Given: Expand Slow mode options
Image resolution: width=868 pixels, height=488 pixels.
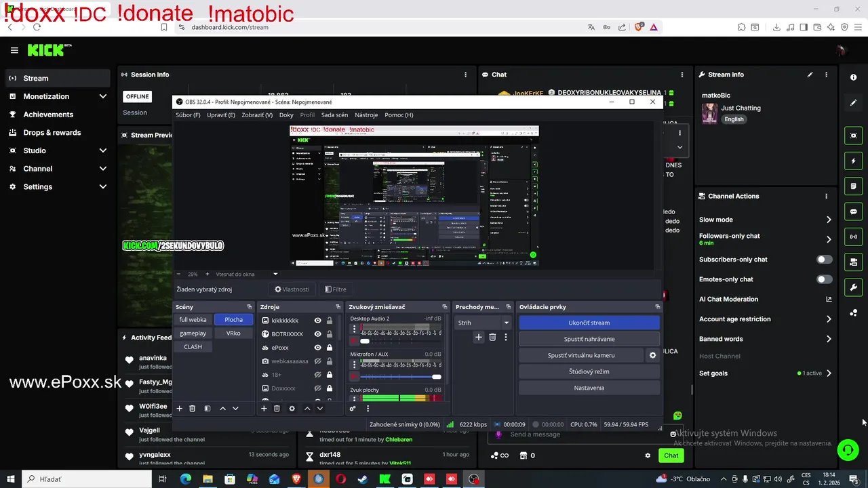Looking at the screenshot, I should (829, 220).
